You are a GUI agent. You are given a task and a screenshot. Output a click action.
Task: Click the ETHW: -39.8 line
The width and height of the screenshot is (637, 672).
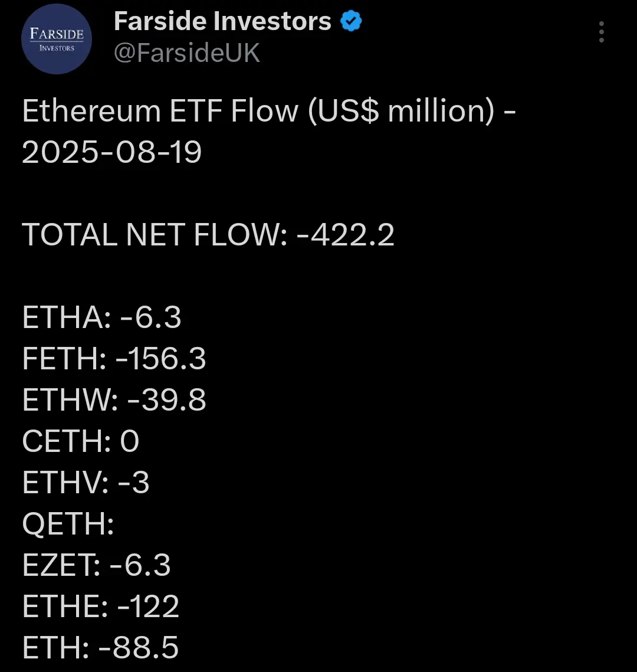(x=114, y=400)
